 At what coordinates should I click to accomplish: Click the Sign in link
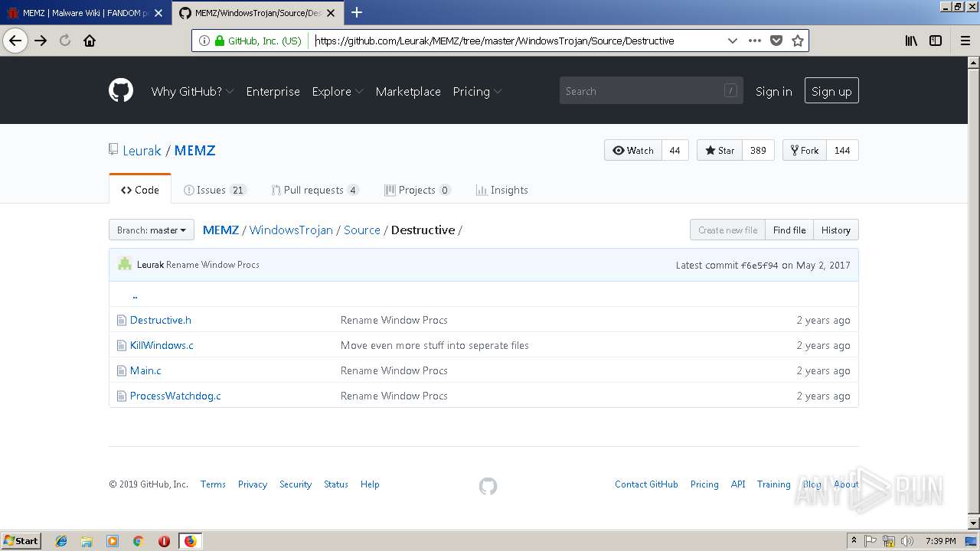pos(774,91)
